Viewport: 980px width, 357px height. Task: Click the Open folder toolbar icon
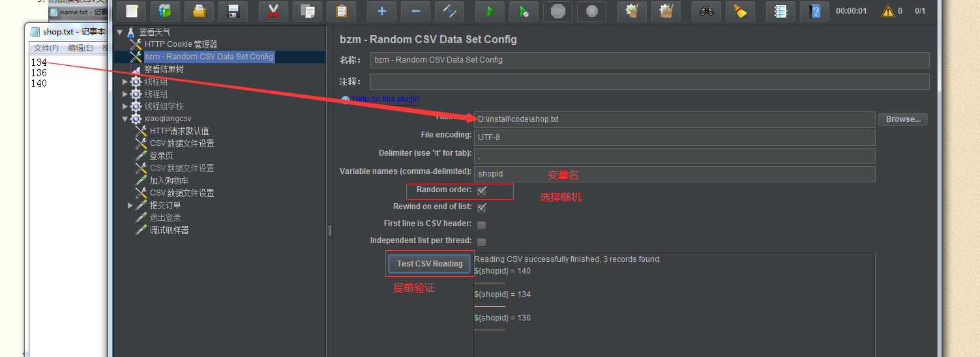pyautogui.click(x=200, y=11)
